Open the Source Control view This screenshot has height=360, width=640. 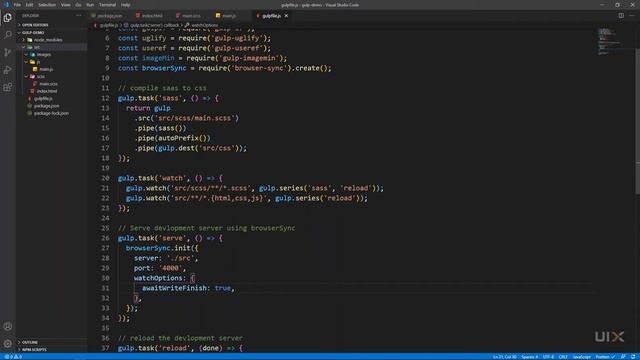click(x=8, y=52)
